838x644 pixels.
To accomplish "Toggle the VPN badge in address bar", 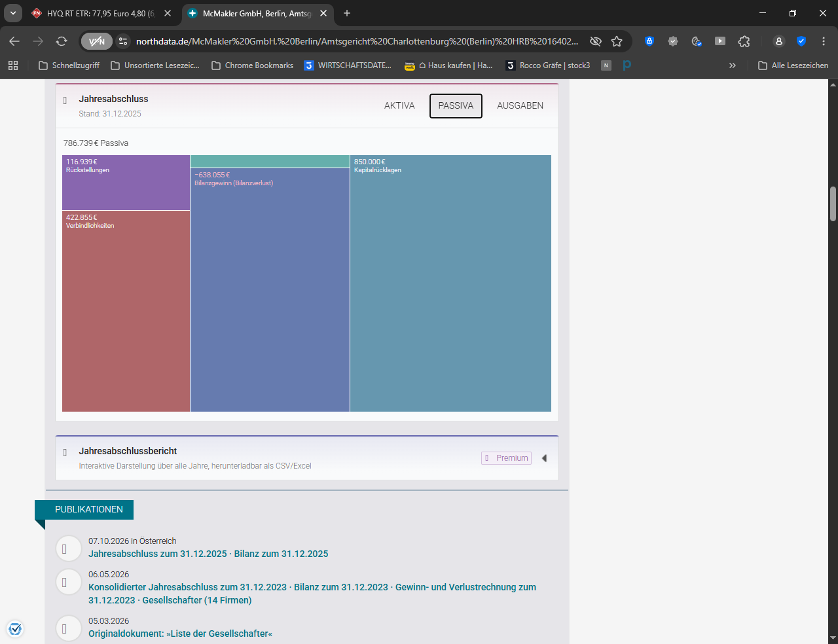I will tap(97, 41).
